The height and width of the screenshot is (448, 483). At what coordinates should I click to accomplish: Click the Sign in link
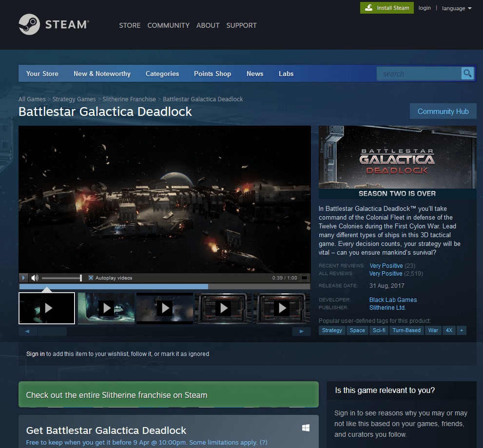pyautogui.click(x=36, y=354)
